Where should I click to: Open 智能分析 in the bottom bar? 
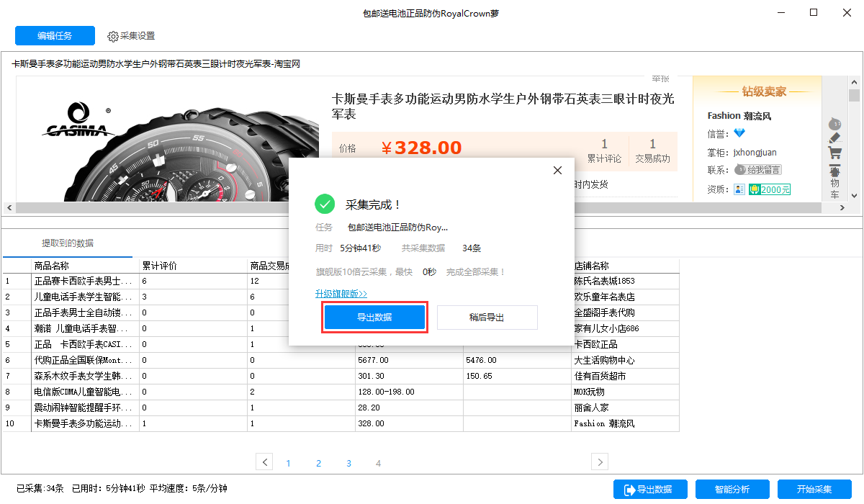coord(732,490)
